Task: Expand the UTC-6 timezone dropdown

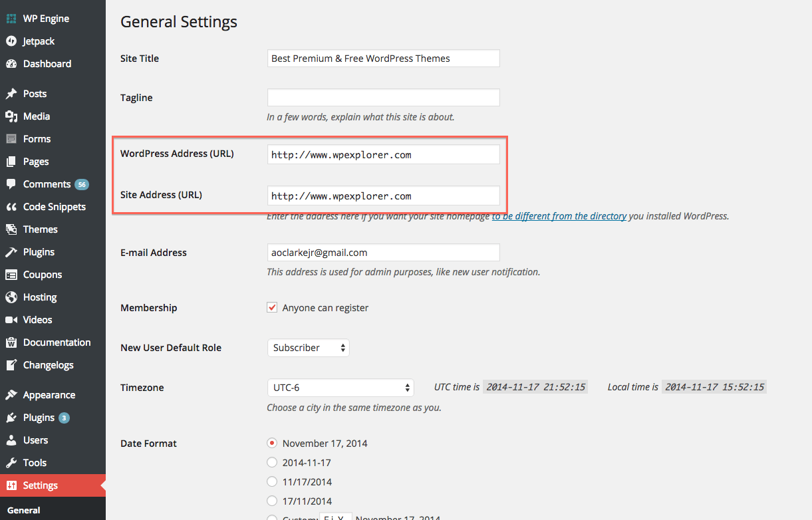Action: [340, 388]
